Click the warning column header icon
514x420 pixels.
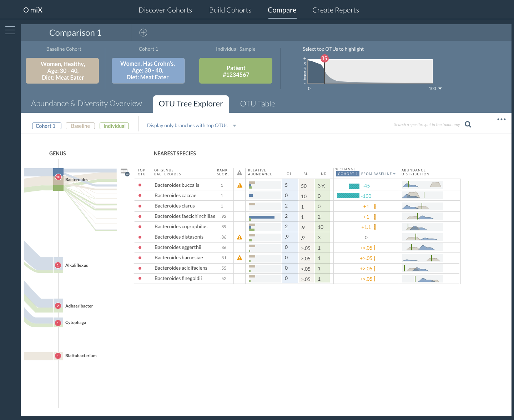click(x=240, y=173)
